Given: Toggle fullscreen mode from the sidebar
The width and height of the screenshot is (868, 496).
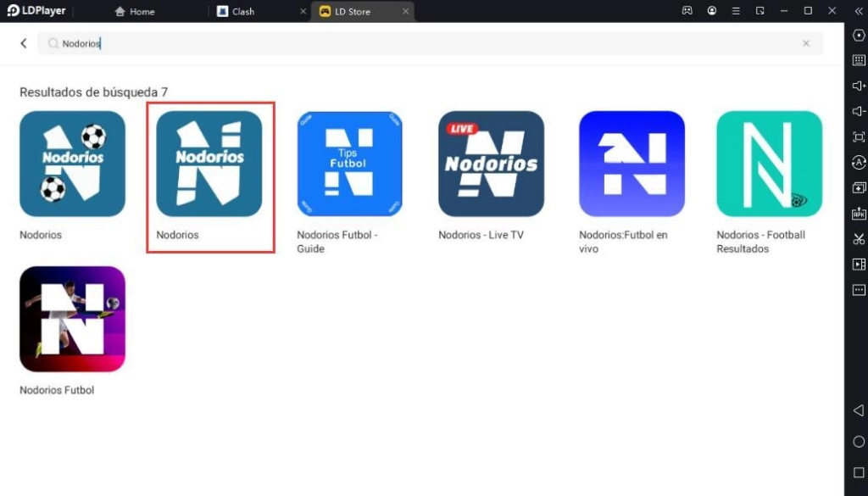Looking at the screenshot, I should point(859,137).
